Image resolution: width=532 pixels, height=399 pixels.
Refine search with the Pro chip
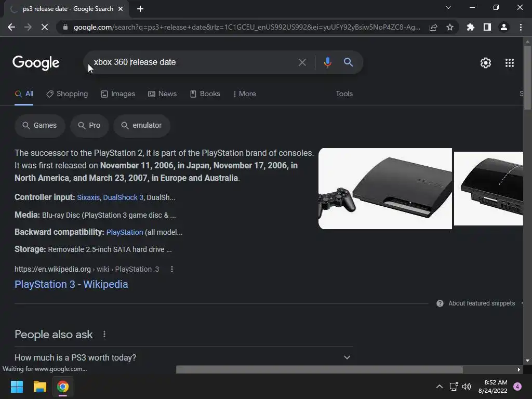[89, 126]
